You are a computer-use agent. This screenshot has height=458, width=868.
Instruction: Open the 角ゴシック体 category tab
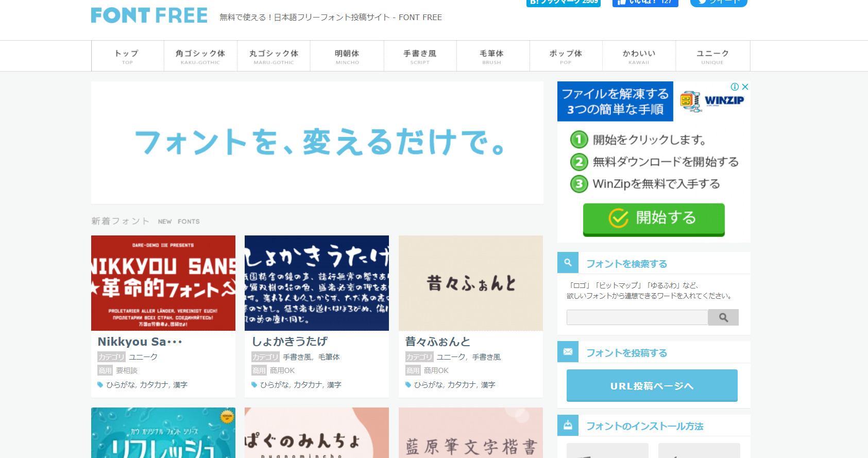coord(200,56)
